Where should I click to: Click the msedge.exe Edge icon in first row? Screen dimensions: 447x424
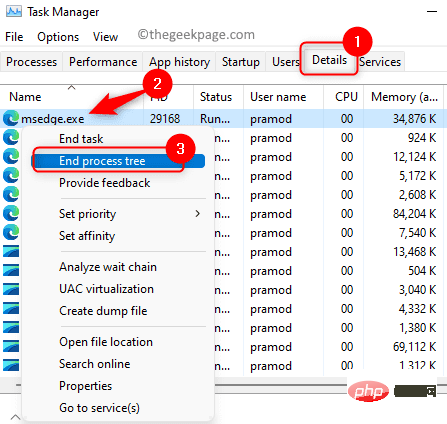(11, 118)
